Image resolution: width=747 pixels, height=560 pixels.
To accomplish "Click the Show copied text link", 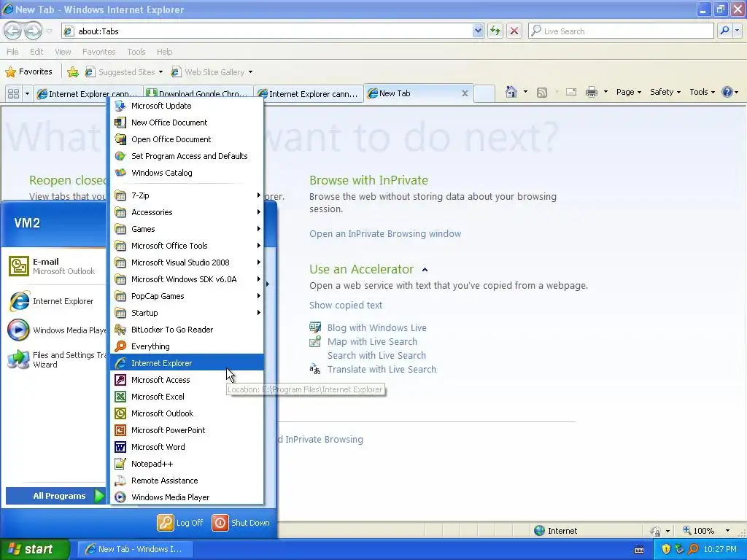I will pos(345,306).
